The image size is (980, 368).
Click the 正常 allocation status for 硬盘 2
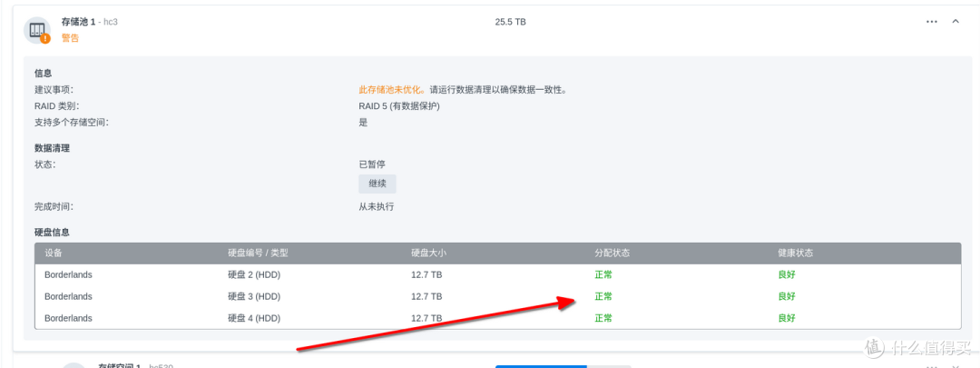click(603, 274)
